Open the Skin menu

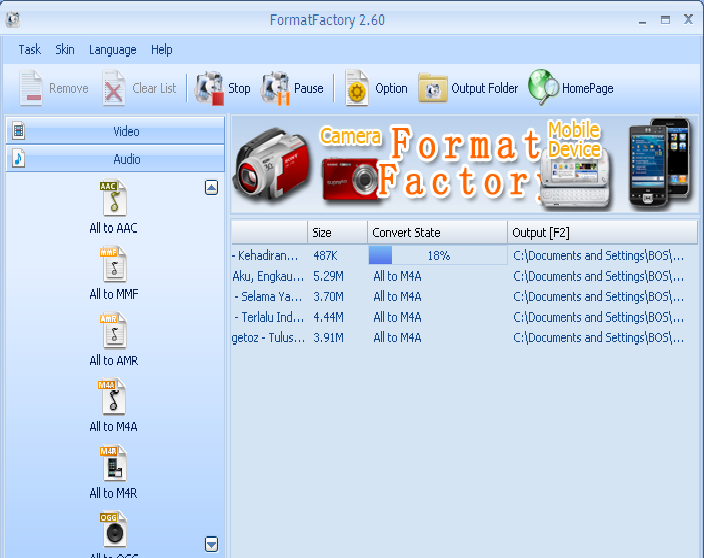(65, 49)
